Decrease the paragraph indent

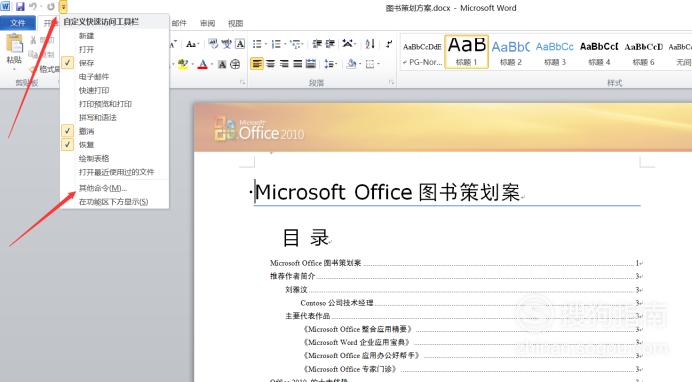click(x=316, y=44)
